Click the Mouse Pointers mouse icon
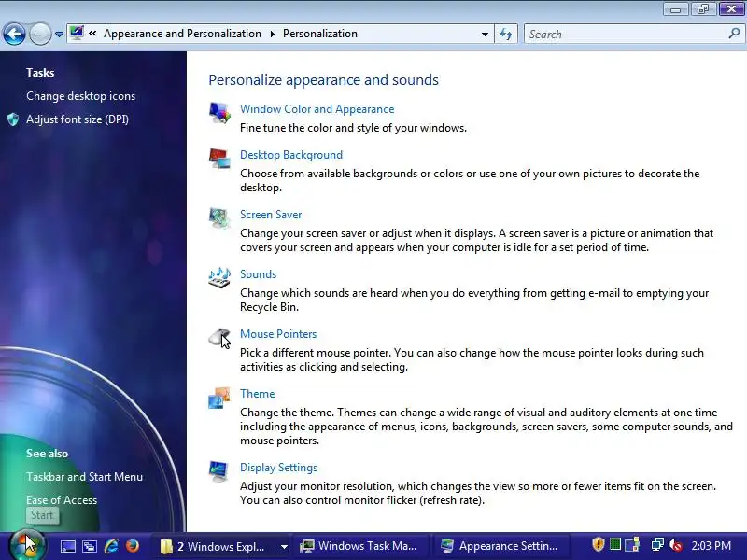 [219, 338]
